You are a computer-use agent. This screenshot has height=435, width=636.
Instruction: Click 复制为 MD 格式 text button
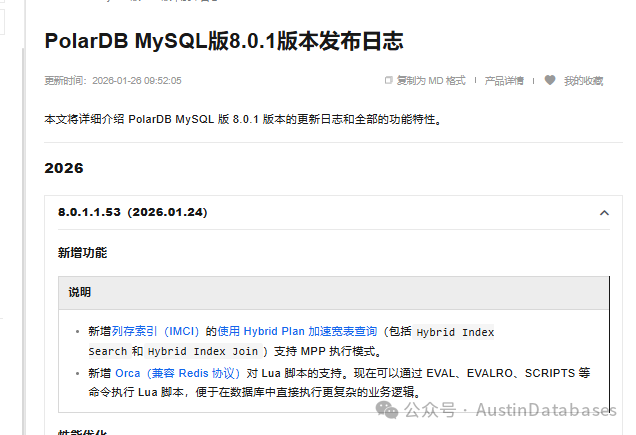point(431,81)
